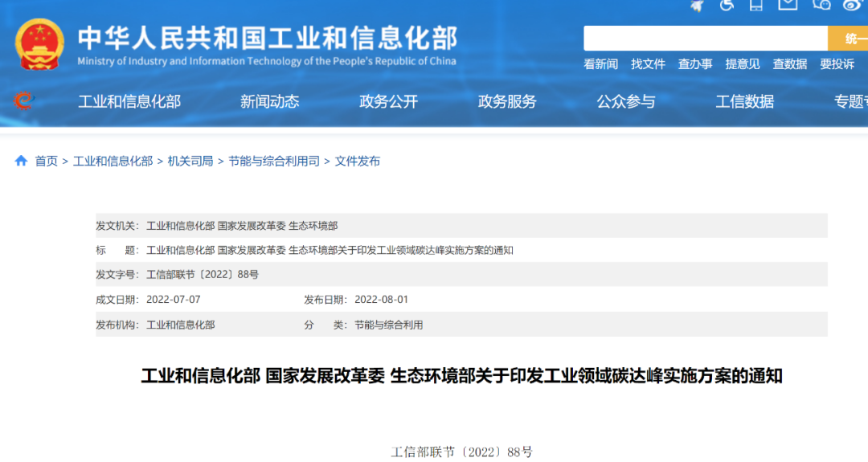The height and width of the screenshot is (462, 868).
Task: Open the mobile phone version icon
Action: [756, 5]
